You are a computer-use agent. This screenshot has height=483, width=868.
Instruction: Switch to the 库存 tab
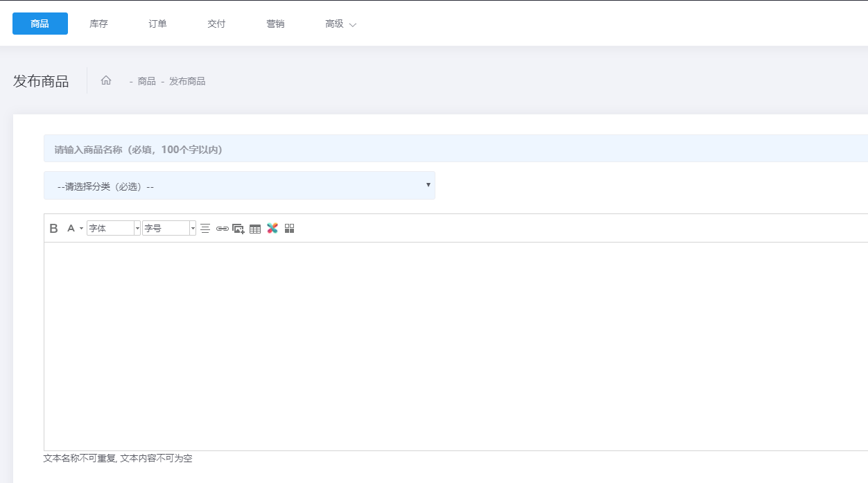98,24
